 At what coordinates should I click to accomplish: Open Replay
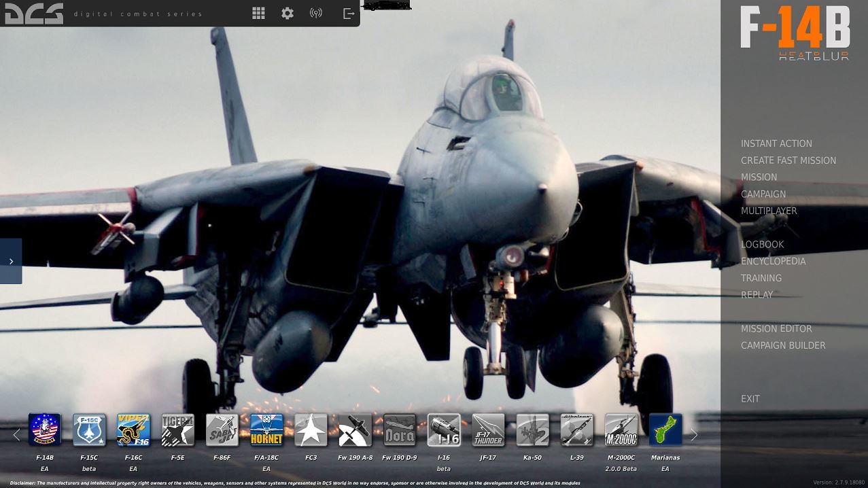coord(757,295)
